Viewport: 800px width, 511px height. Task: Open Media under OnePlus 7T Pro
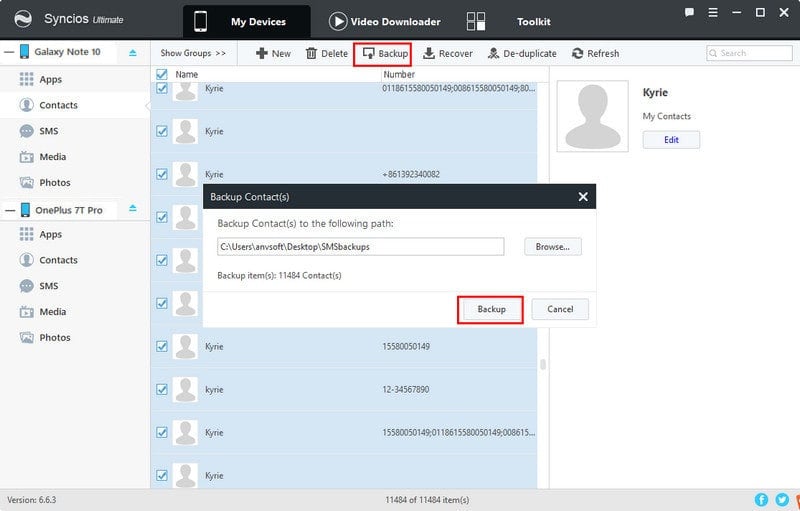(x=74, y=312)
